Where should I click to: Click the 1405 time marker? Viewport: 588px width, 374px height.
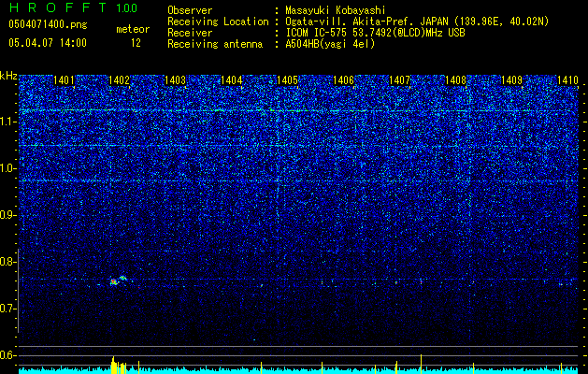tap(287, 79)
